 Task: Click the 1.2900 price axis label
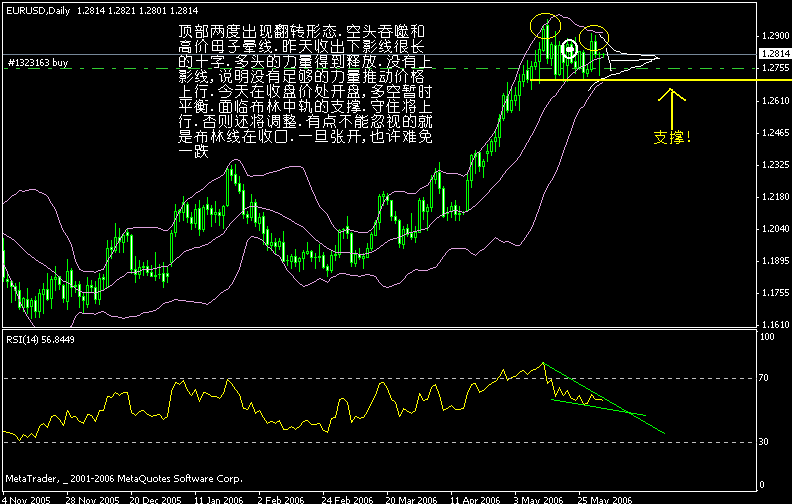tap(775, 36)
